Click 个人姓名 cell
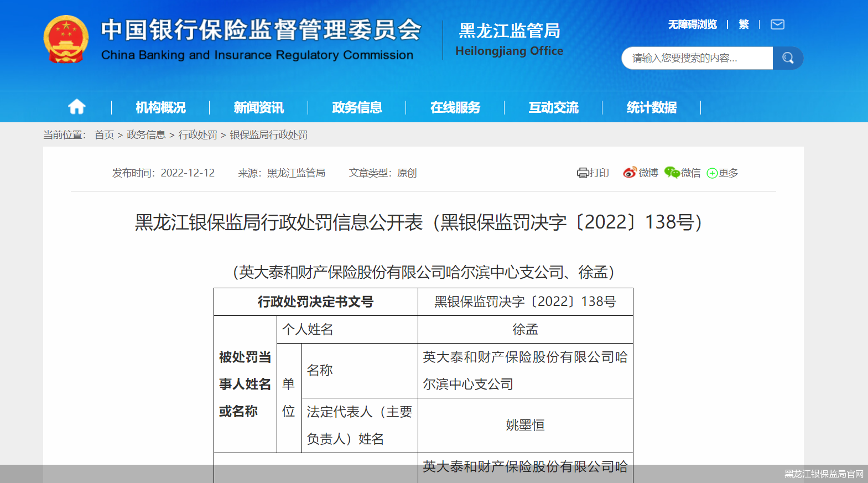Screen dimensions: 868x483 coord(347,330)
